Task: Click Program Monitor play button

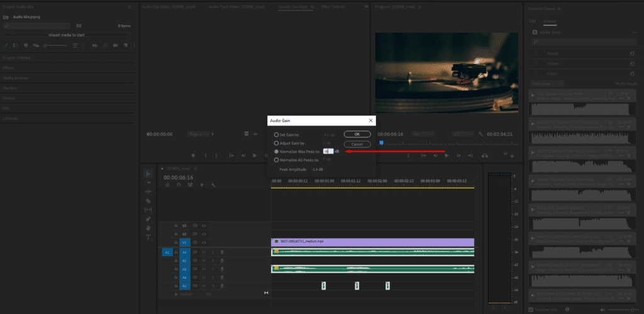Action: (447, 155)
